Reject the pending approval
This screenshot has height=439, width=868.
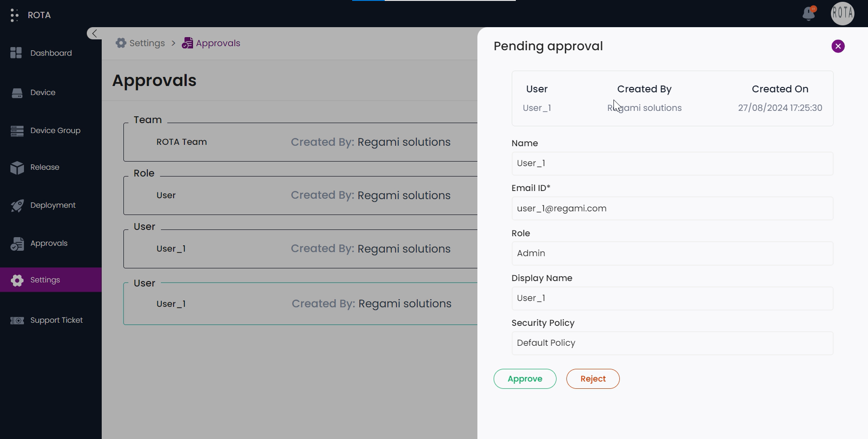(593, 379)
